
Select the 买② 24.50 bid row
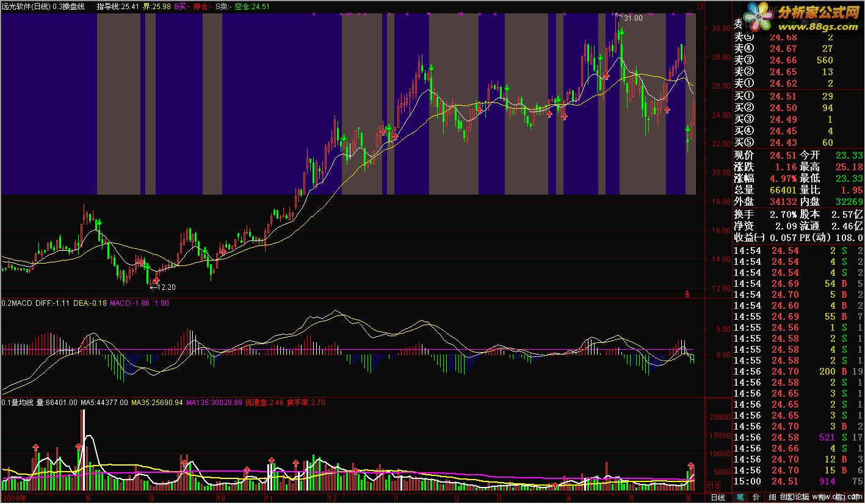point(798,107)
